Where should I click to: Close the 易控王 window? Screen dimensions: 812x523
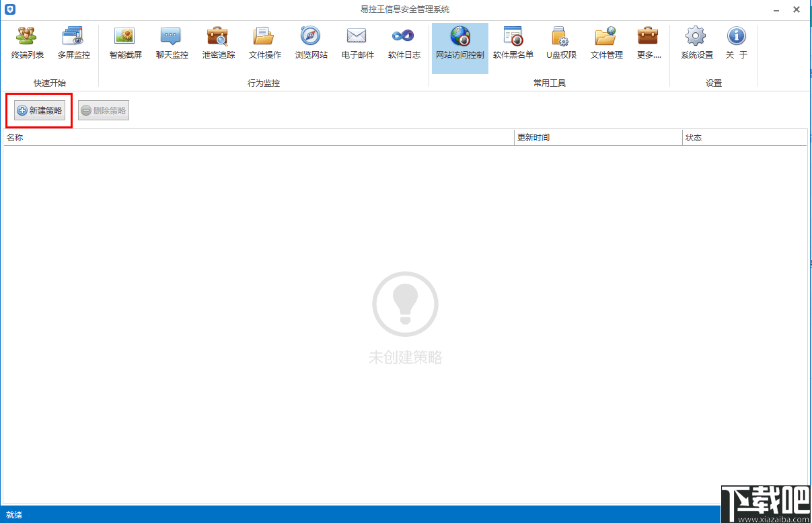pyautogui.click(x=796, y=9)
